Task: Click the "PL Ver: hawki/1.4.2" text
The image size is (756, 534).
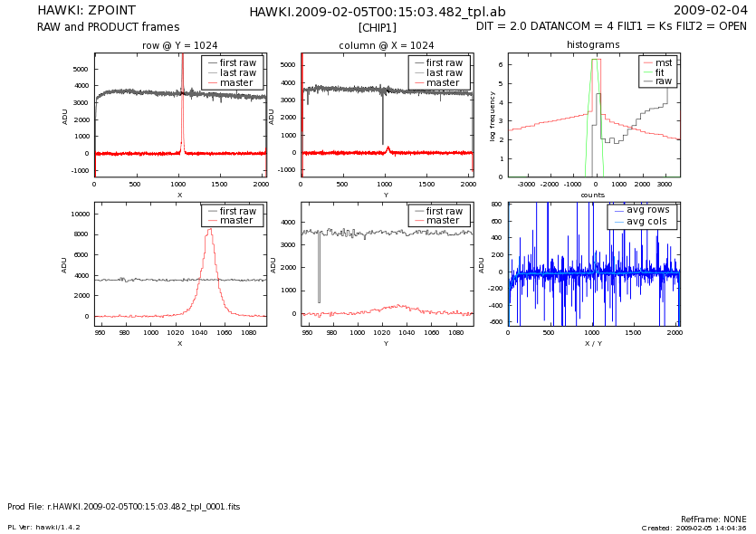Action: pyautogui.click(x=43, y=527)
